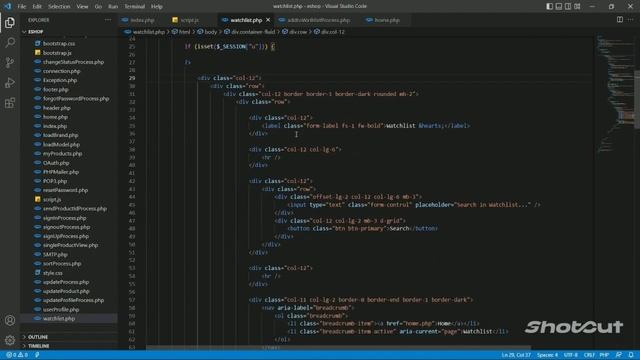The height and width of the screenshot is (360, 640).
Task: Toggle the Panel layout button
Action: 559,6
